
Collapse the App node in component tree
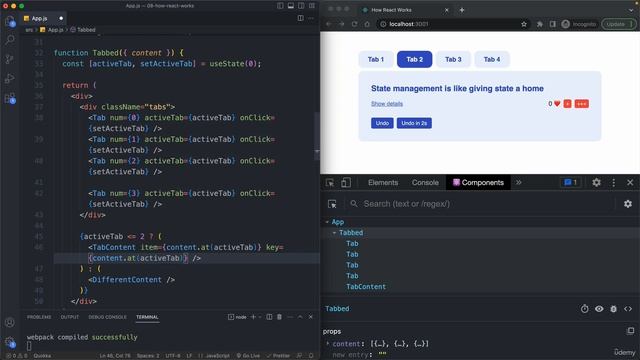pyautogui.click(x=327, y=222)
